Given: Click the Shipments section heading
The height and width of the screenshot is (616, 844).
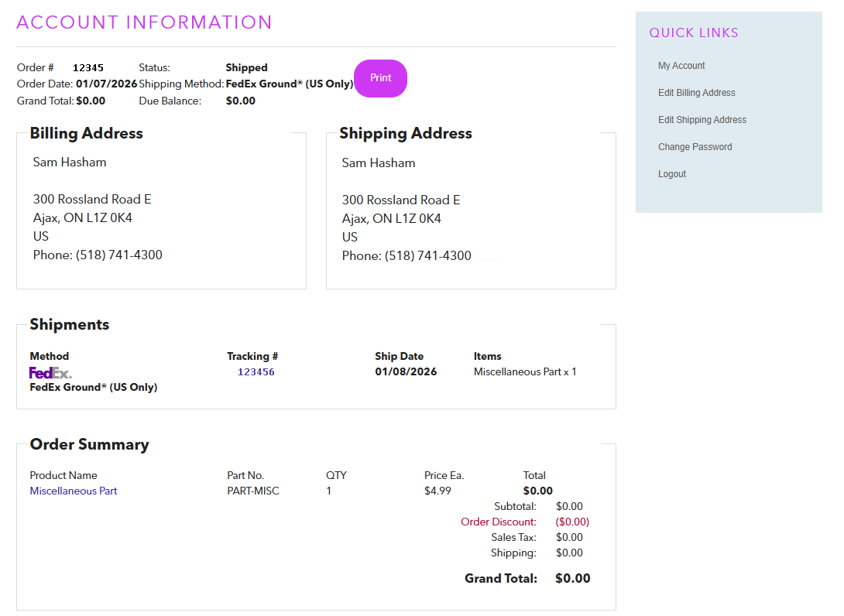Looking at the screenshot, I should tap(69, 324).
